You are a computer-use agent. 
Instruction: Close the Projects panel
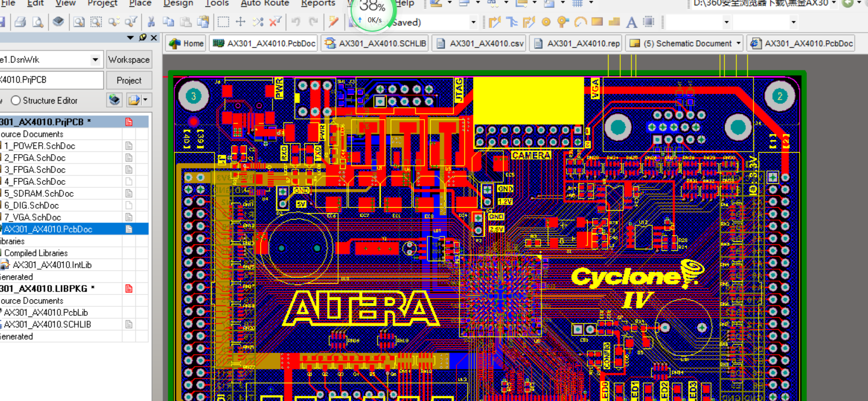click(x=154, y=38)
